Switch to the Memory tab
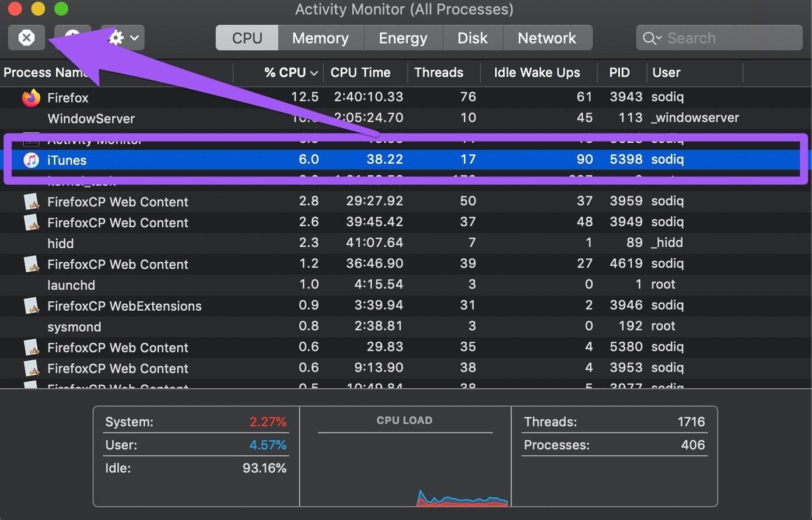Image resolution: width=812 pixels, height=520 pixels. coord(320,38)
